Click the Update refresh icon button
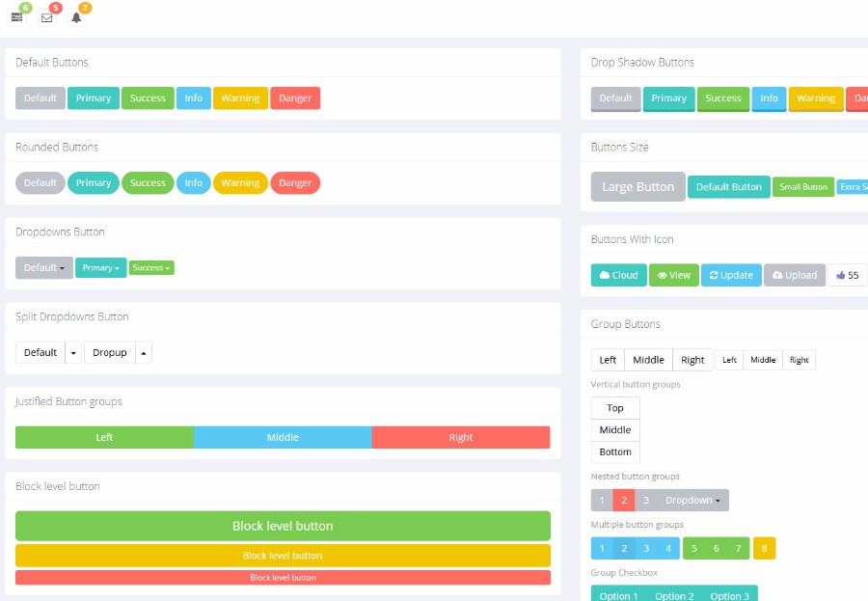The image size is (868, 601). click(x=731, y=275)
